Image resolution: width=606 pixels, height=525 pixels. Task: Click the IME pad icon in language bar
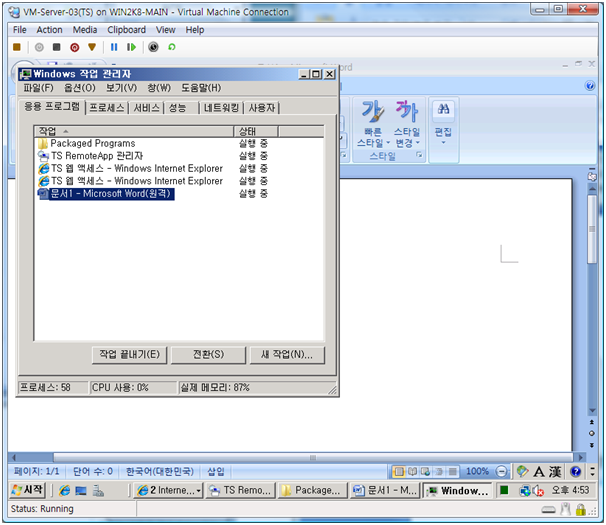click(x=522, y=471)
